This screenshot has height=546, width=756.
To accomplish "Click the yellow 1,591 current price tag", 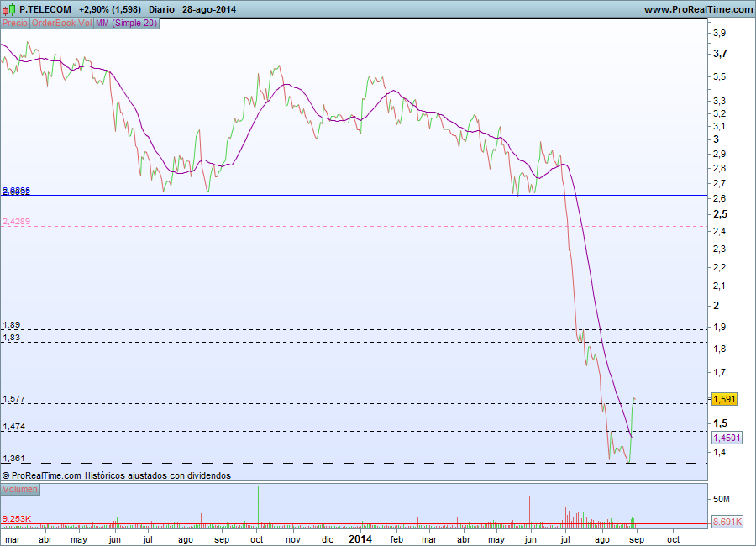I will 724,399.
